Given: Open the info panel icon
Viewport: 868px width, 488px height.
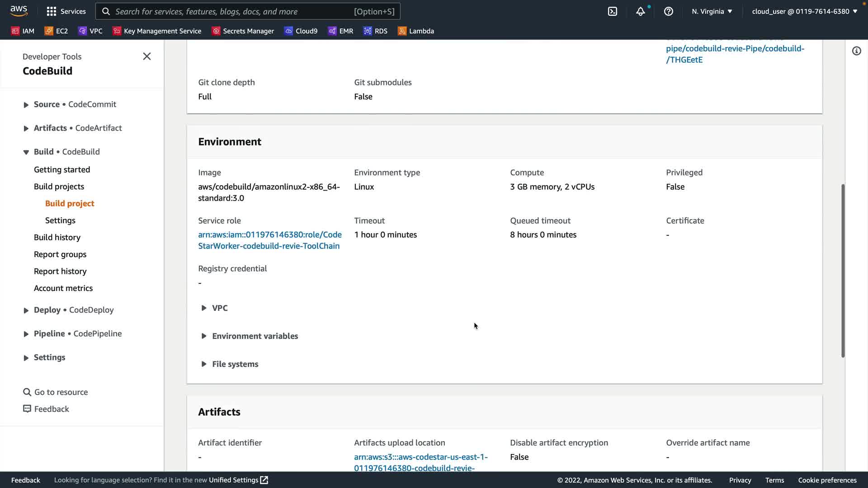Looking at the screenshot, I should [x=856, y=51].
